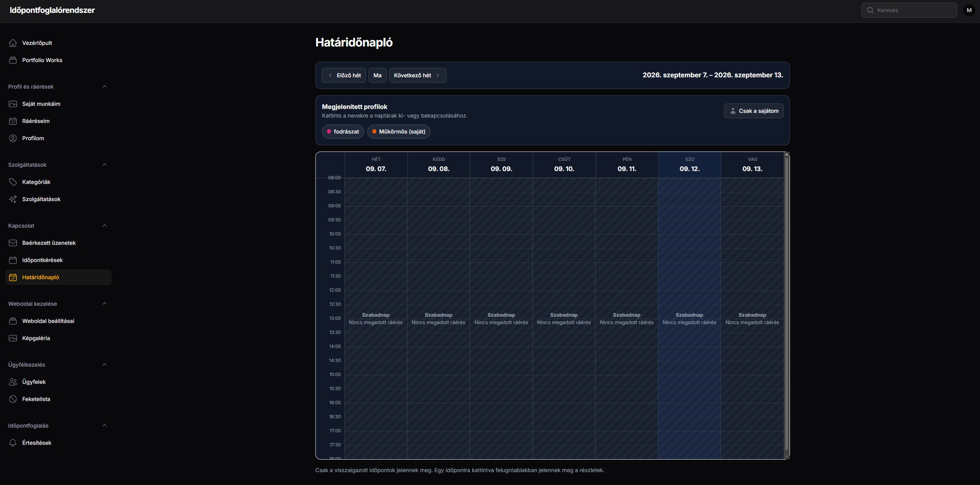Collapse the Weboldal kezelése section

tap(104, 304)
